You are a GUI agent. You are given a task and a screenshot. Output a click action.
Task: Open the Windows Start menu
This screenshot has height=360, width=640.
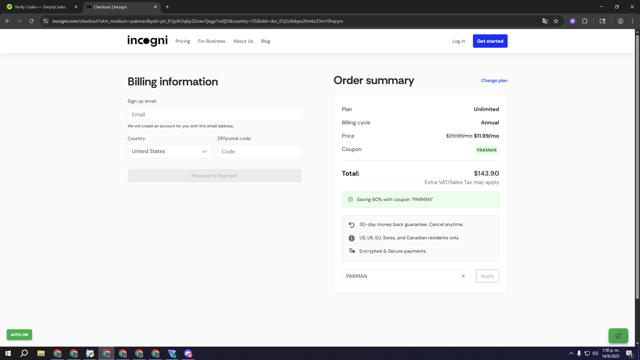point(8,353)
